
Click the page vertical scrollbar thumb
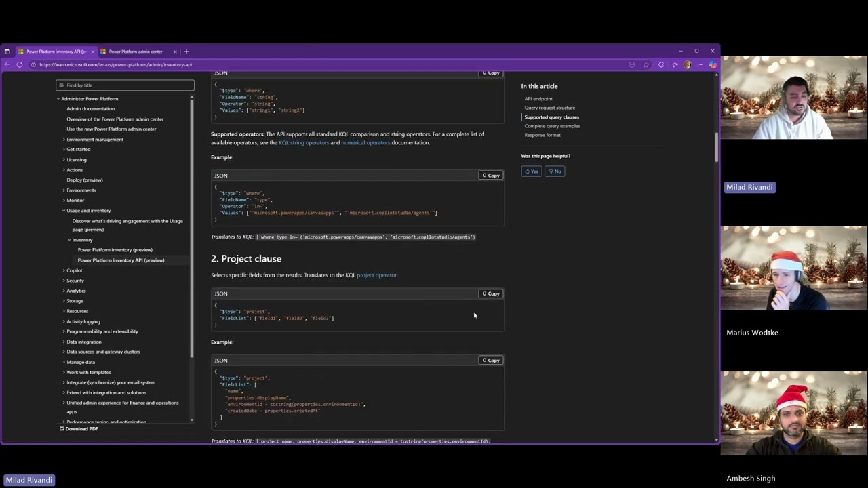[716, 148]
